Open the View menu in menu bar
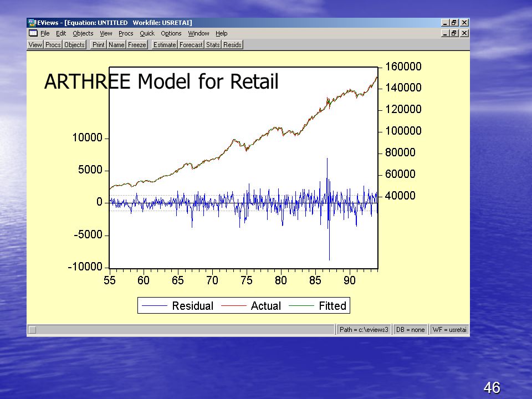Screen dimensions: 532x399 pos(106,33)
